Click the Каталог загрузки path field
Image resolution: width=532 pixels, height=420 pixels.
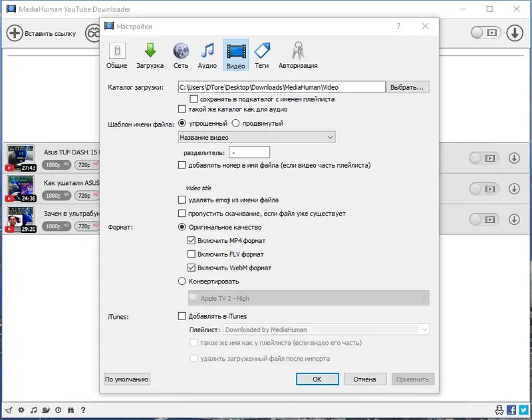click(281, 87)
